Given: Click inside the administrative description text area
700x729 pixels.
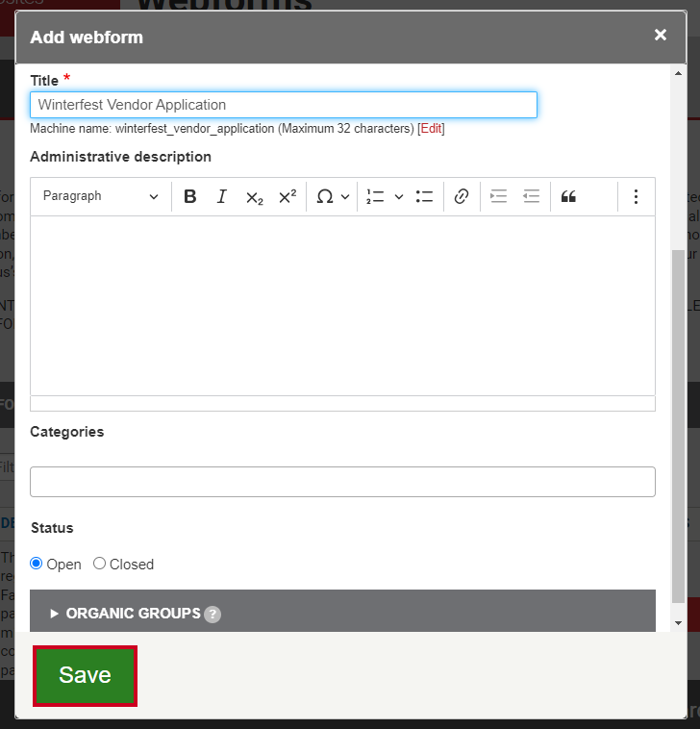Looking at the screenshot, I should (x=342, y=306).
